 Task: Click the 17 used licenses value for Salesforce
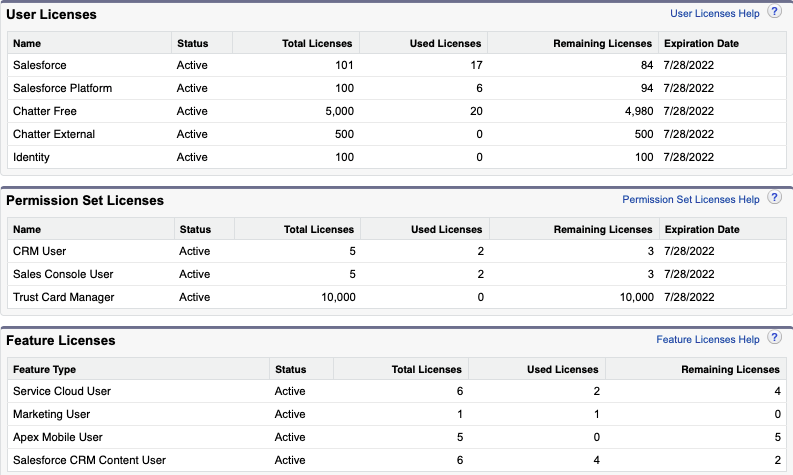476,65
